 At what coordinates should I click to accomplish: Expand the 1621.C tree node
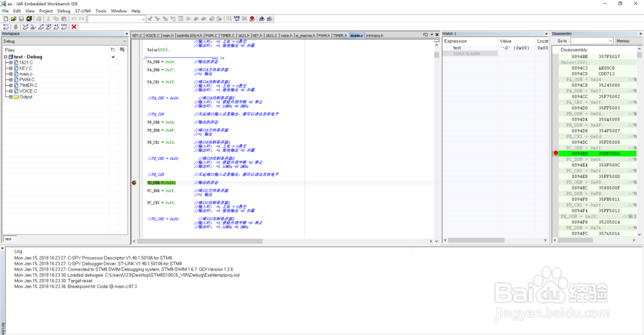pyautogui.click(x=11, y=62)
